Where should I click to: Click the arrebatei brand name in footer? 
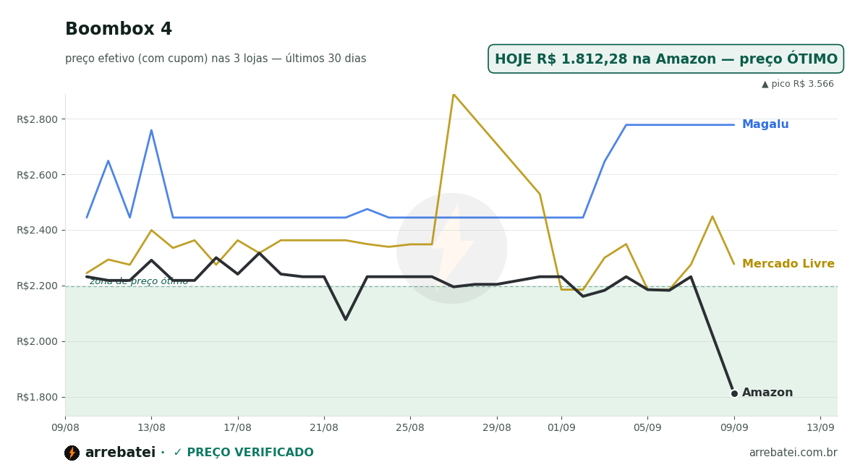tap(120, 453)
